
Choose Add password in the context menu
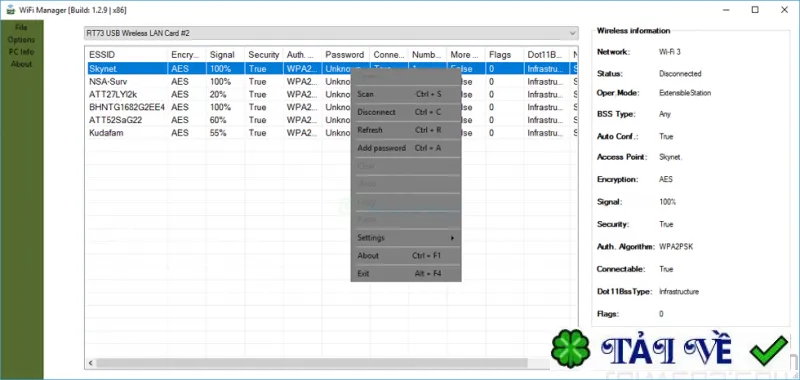406,148
